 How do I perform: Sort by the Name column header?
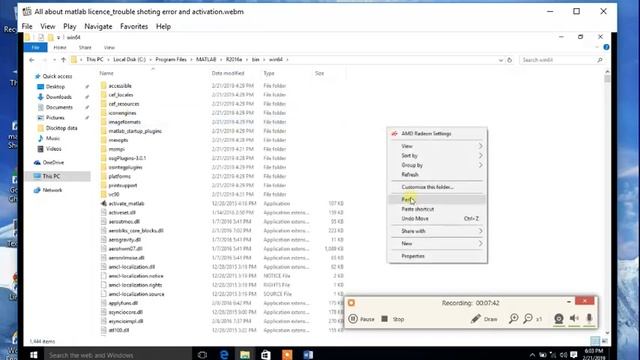click(x=107, y=73)
